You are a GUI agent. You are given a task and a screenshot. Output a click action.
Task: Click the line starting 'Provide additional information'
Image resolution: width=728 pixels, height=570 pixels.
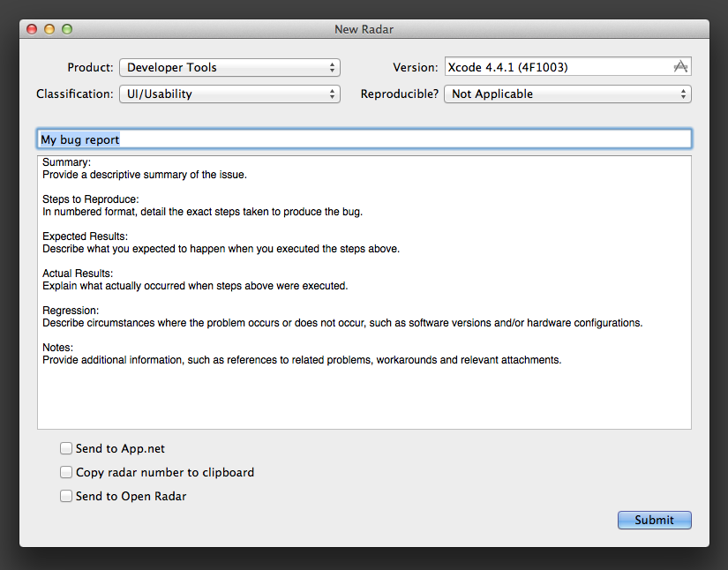(302, 360)
